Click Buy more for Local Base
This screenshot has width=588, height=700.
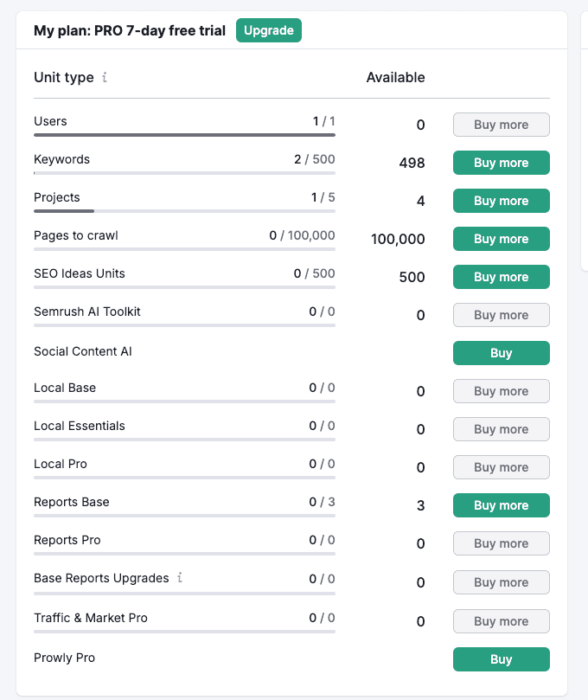(x=501, y=391)
